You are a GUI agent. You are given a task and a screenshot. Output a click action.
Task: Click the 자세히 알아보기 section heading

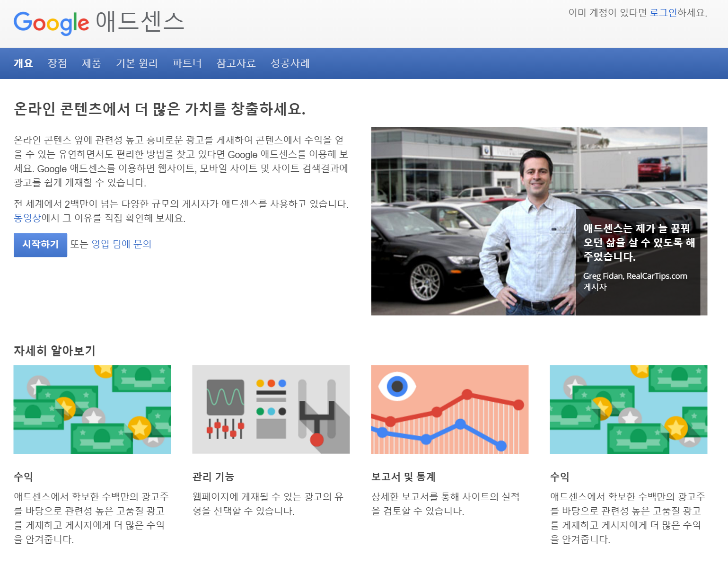coord(54,351)
